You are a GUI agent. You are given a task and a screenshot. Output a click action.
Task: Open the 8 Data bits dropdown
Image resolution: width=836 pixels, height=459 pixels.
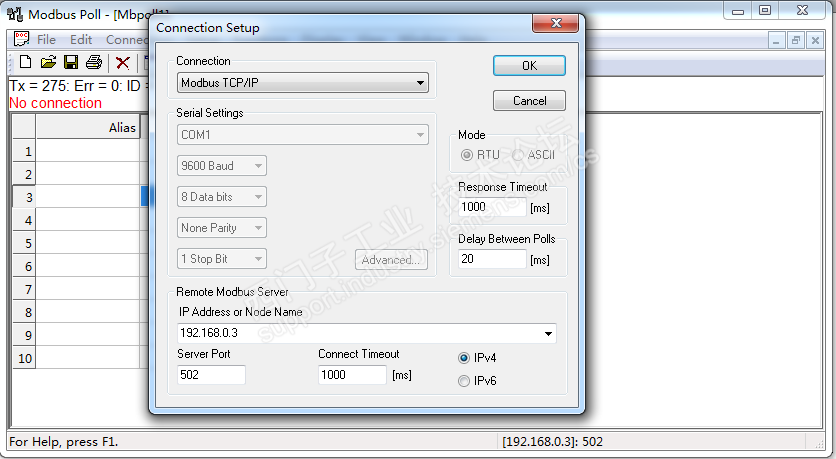[x=221, y=197]
